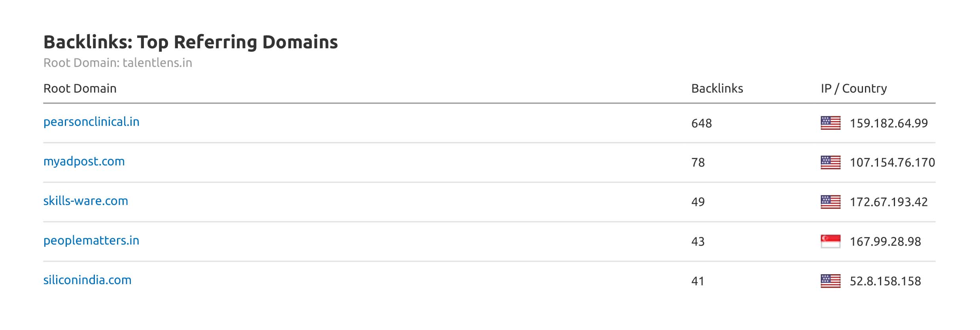
Task: Click the US flag beside 107.154.76.170
Action: (830, 162)
